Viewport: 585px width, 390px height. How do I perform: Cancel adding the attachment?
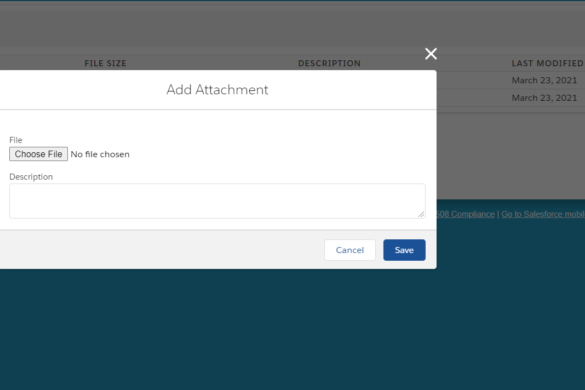tap(350, 250)
